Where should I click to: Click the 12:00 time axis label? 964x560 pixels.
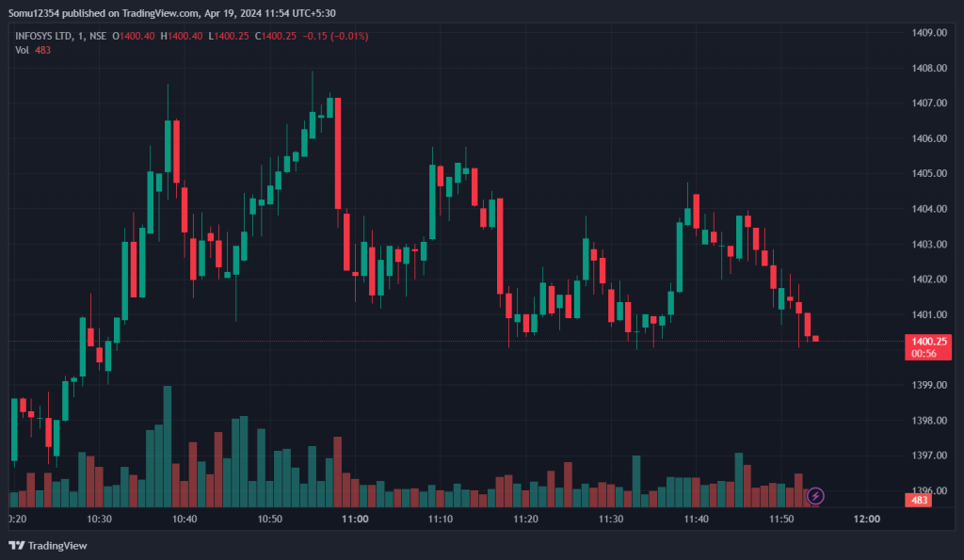click(x=867, y=520)
